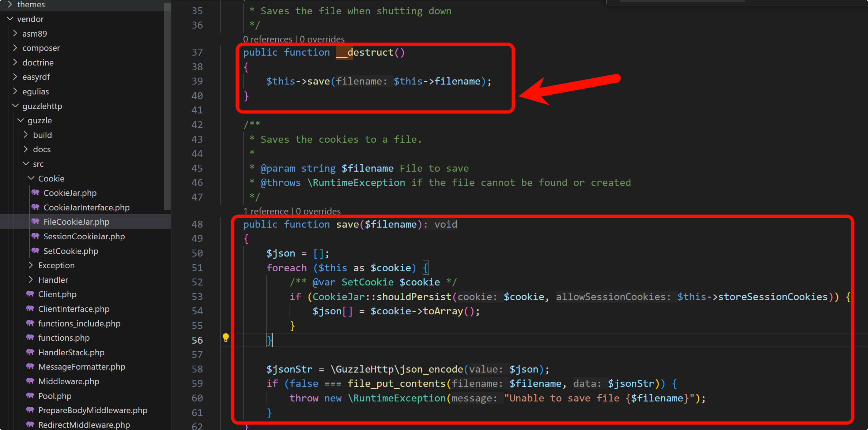Click the PHP icon beside SetCookie.php
The image size is (868, 430).
(35, 251)
